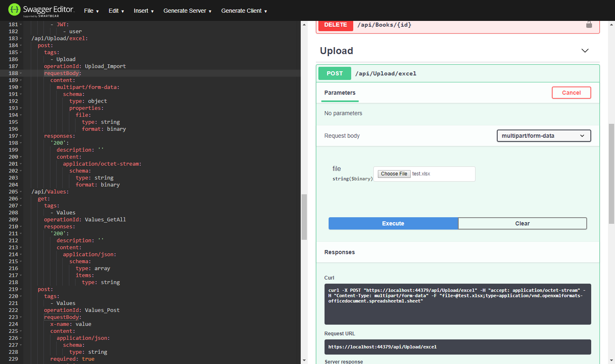Click the Swagger Editor logo icon
Screen dimensions: 615x364
point(14,9)
